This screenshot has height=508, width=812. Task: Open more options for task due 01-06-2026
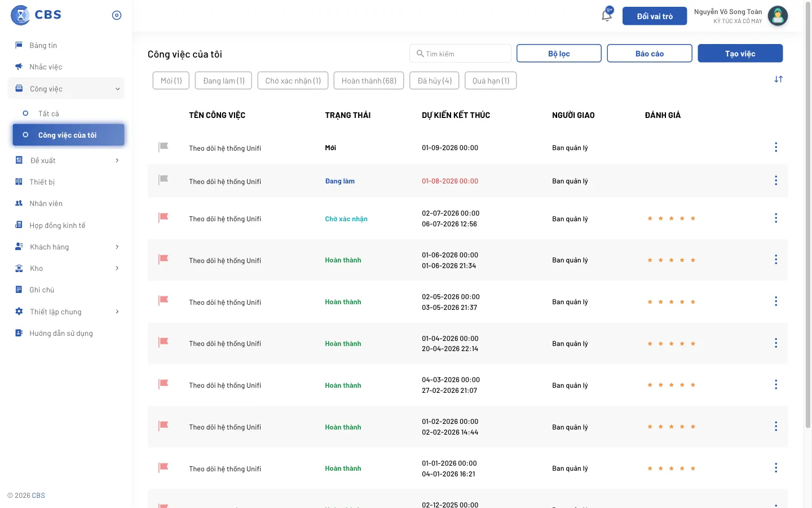tap(776, 260)
